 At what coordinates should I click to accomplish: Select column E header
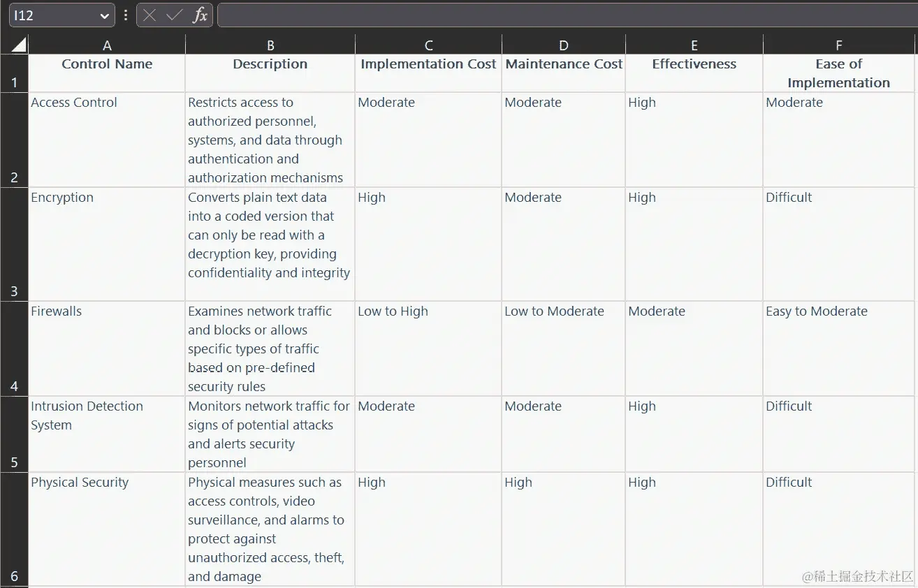(694, 45)
